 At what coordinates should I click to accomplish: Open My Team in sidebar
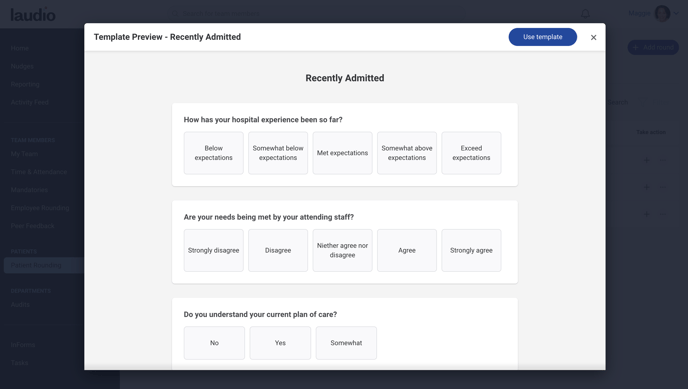click(24, 154)
